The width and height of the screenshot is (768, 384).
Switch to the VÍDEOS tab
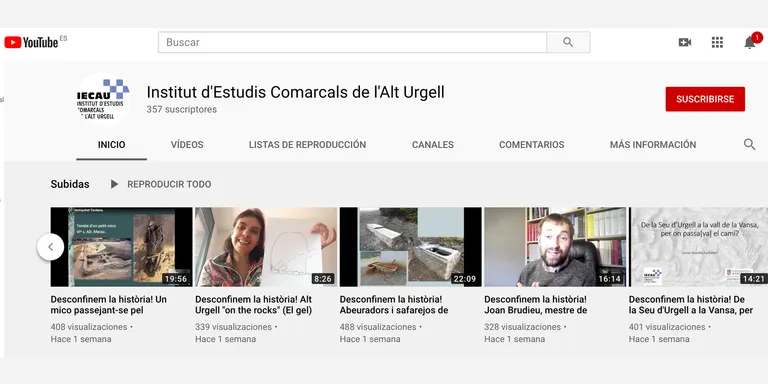187,144
